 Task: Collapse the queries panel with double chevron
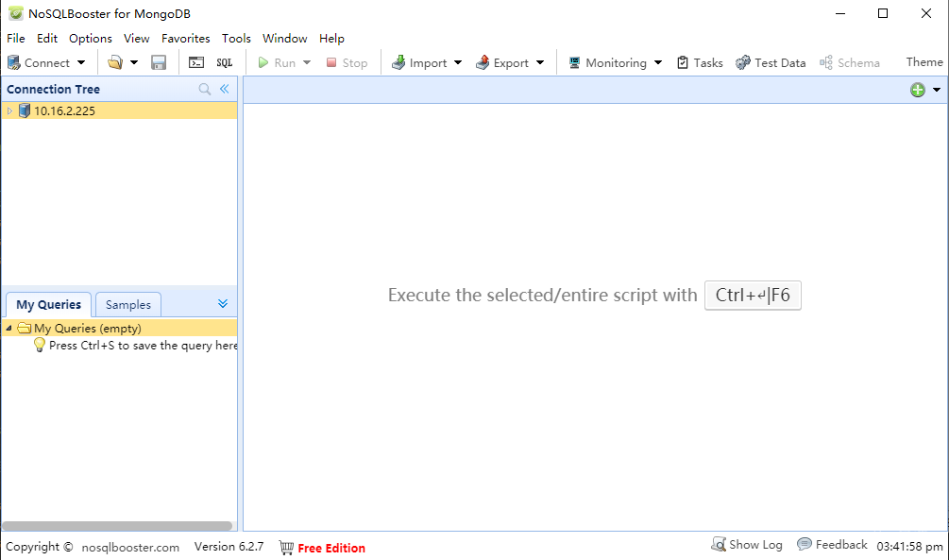[223, 303]
